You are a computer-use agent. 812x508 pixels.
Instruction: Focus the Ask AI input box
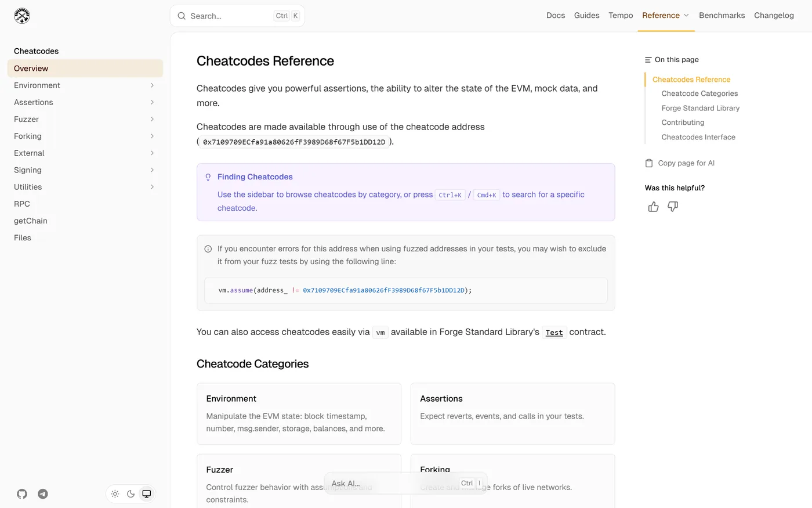tap(406, 483)
